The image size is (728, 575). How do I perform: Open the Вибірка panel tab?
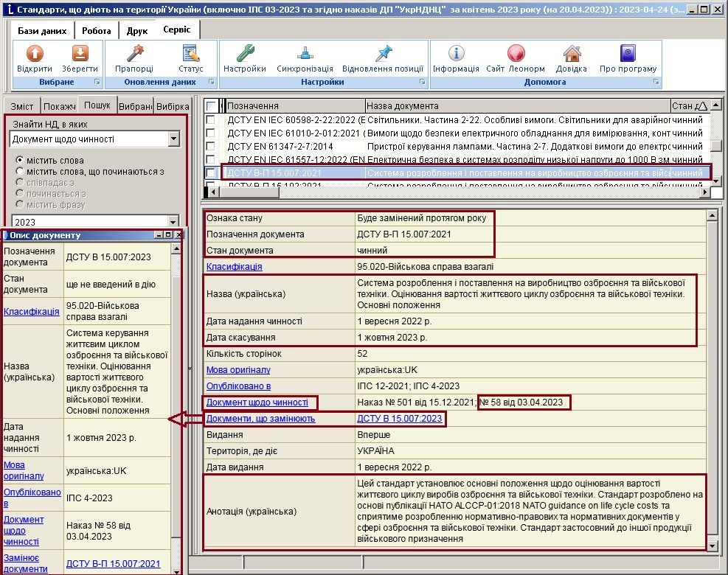coord(173,106)
